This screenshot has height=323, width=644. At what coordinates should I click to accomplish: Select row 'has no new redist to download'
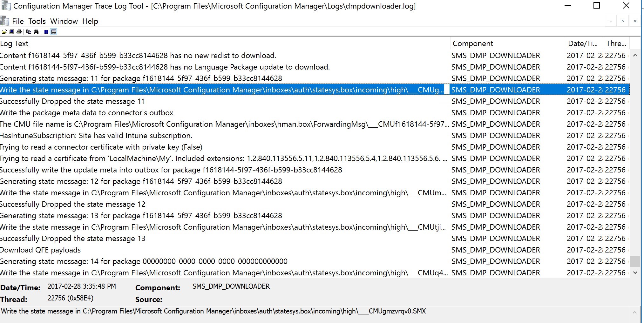[x=315, y=56]
